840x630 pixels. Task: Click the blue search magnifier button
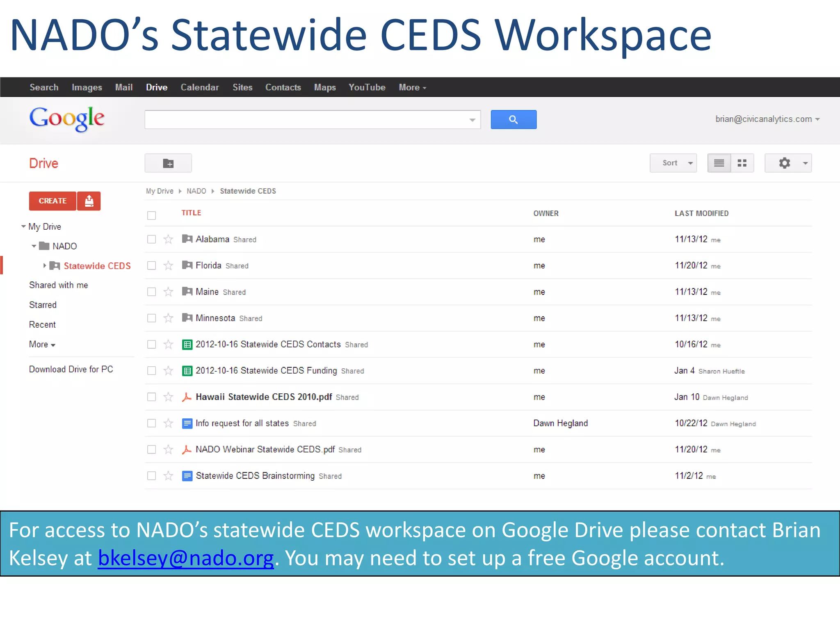pyautogui.click(x=514, y=119)
